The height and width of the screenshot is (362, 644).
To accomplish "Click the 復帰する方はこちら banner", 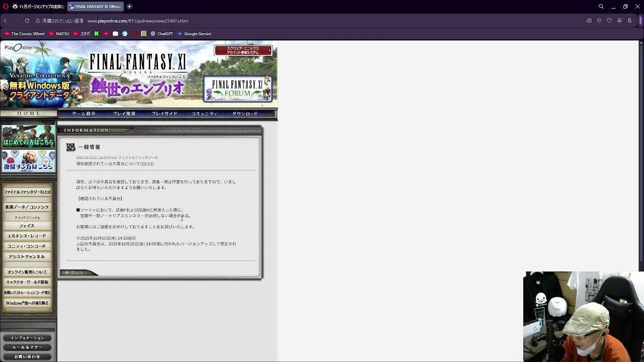I will click(x=28, y=161).
